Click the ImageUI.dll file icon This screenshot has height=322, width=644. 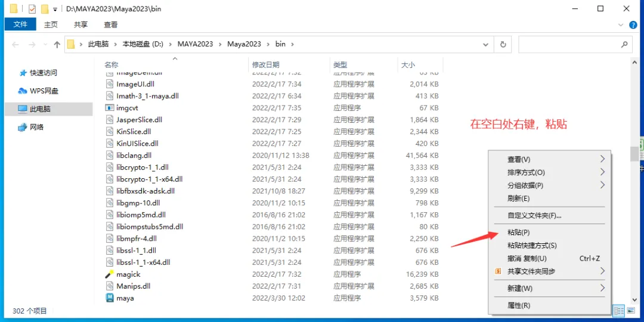pyautogui.click(x=109, y=84)
